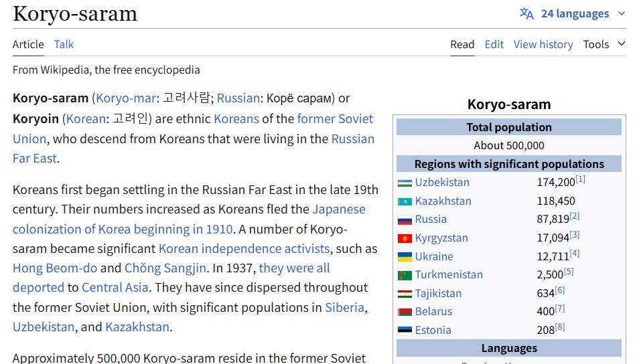637x364 pixels.
Task: Expand the Tools menu chevron
Action: click(x=622, y=43)
